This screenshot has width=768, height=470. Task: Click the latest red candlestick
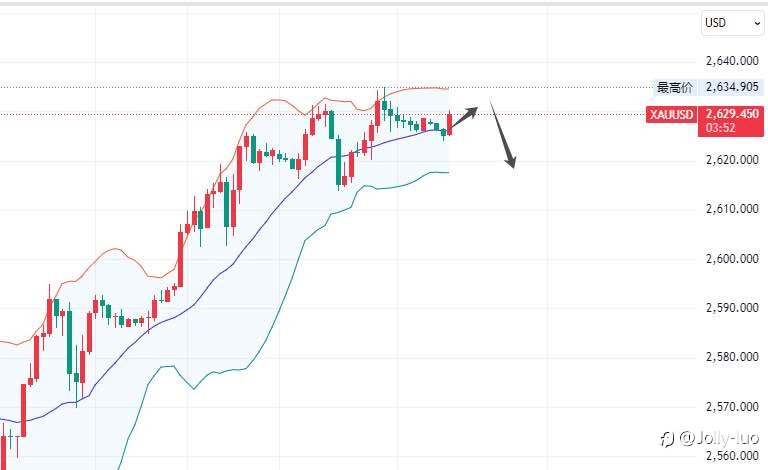point(450,124)
